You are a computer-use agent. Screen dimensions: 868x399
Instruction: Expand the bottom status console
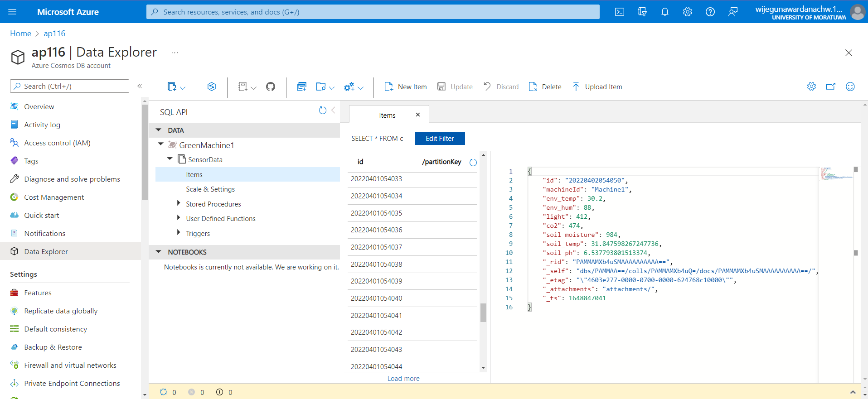pyautogui.click(x=853, y=392)
